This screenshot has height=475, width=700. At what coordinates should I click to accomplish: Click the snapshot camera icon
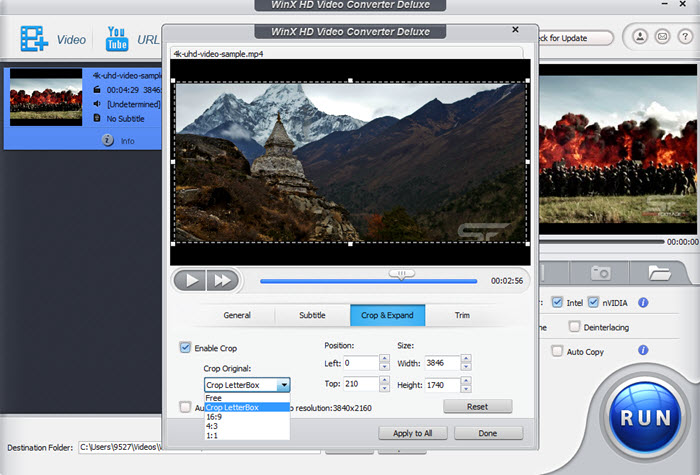600,272
